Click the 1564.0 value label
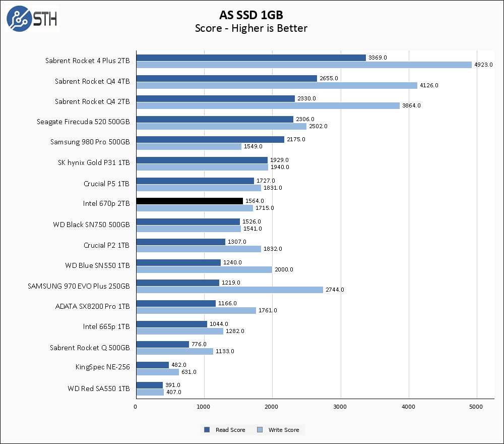The image size is (504, 444). click(255, 201)
